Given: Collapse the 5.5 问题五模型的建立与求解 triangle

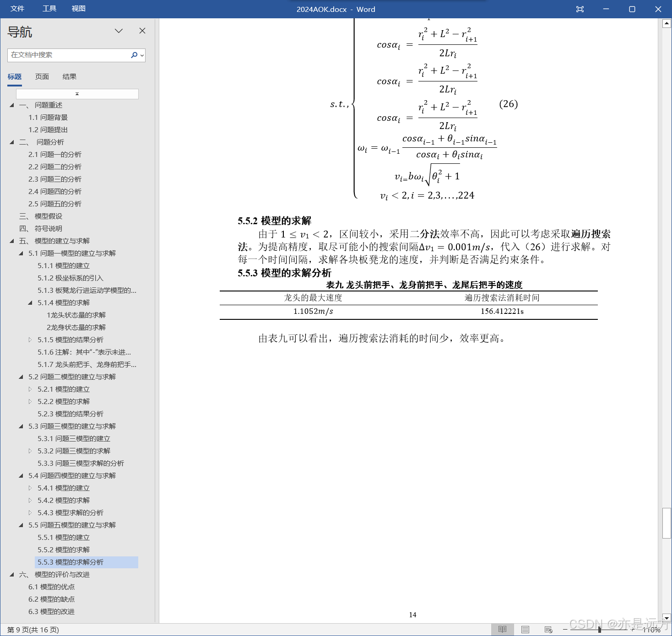Looking at the screenshot, I should [21, 525].
